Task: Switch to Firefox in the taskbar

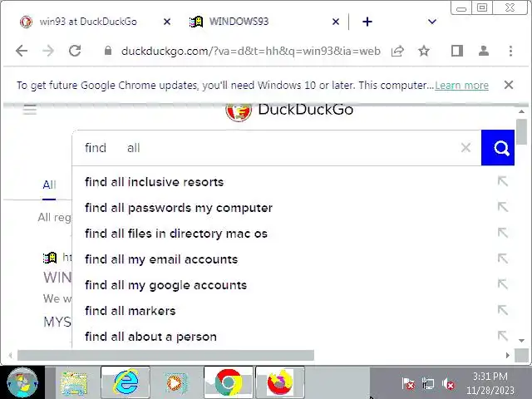Action: pyautogui.click(x=280, y=382)
